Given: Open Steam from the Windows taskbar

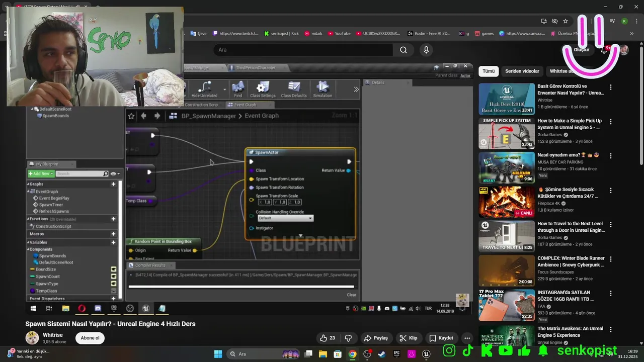Looking at the screenshot, I should tap(381, 354).
